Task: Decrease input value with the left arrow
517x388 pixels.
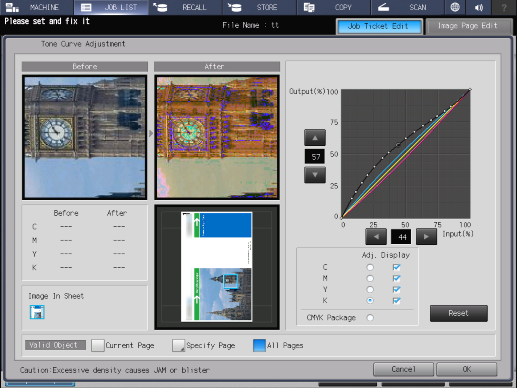Action: tap(376, 237)
